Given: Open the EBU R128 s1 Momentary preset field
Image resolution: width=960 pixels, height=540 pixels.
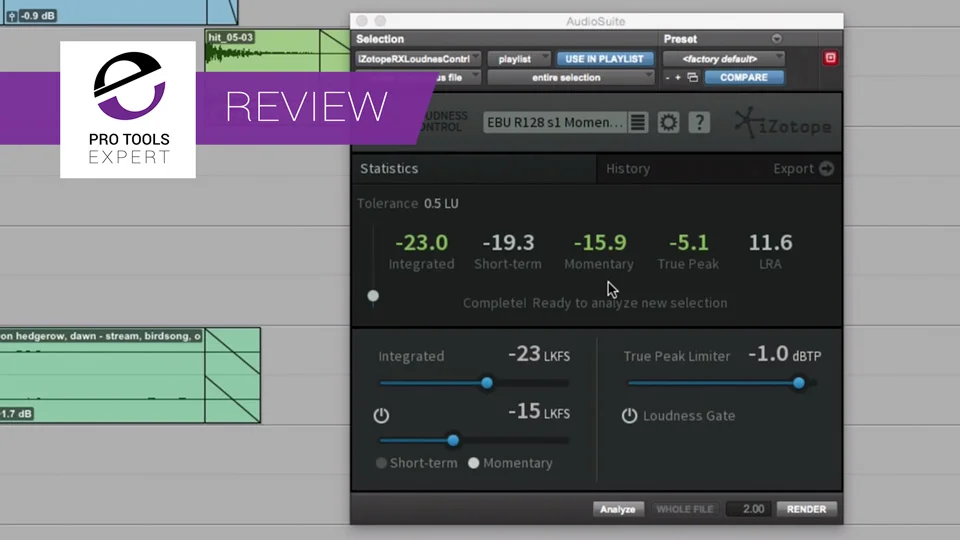Looking at the screenshot, I should 555,122.
